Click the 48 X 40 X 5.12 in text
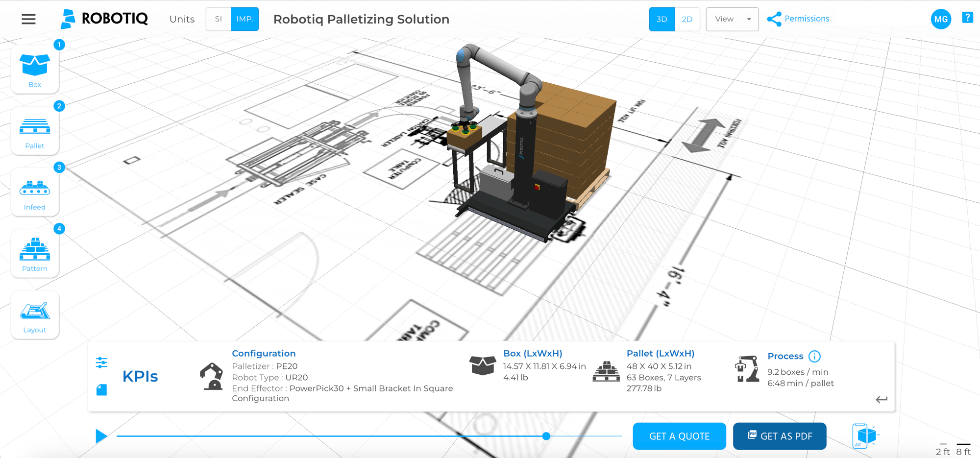Viewport: 980px width, 458px height. click(659, 366)
